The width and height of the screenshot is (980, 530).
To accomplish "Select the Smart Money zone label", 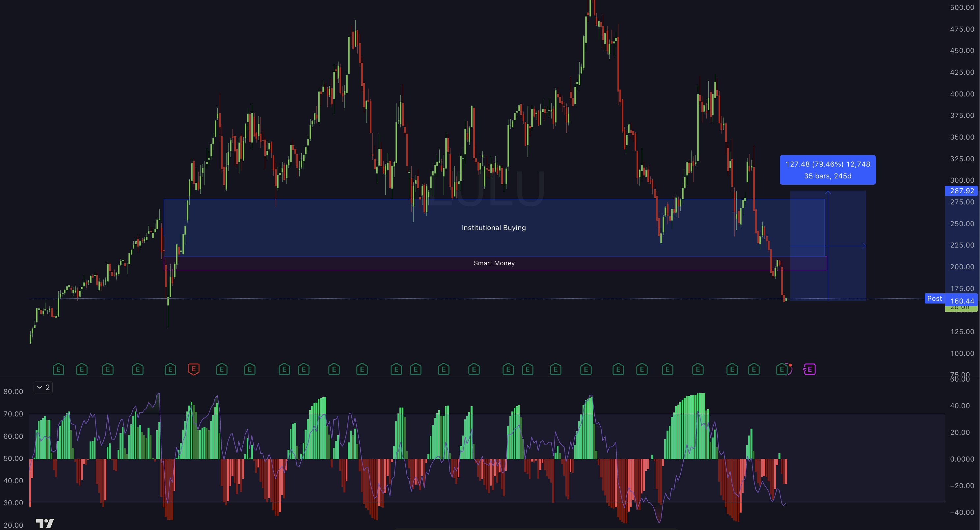I will (x=494, y=263).
